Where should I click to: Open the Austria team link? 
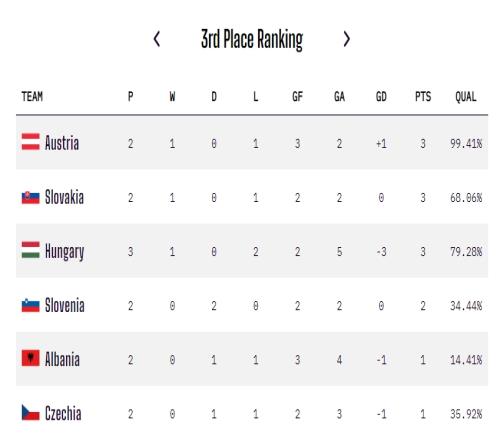[x=62, y=143]
